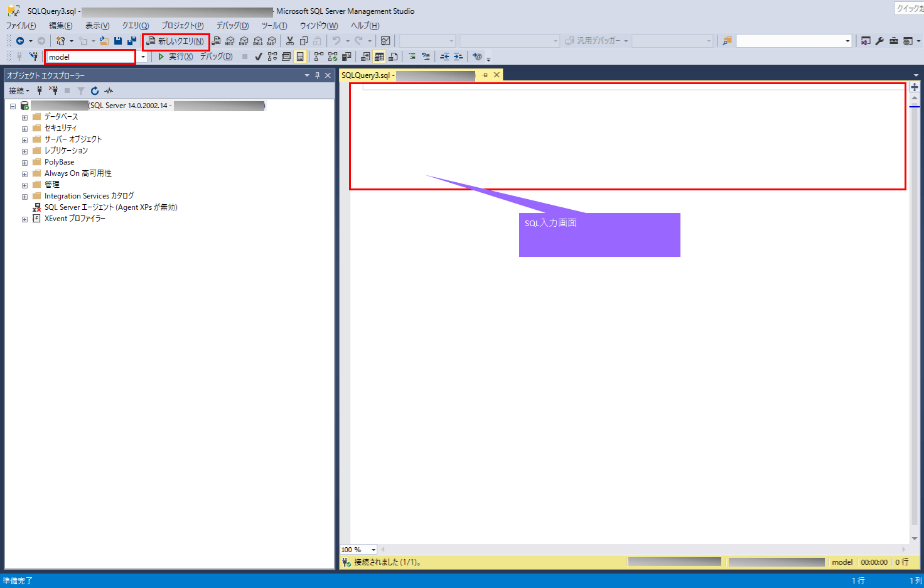Click the disconnect icon in Object Explorer
The image size is (924, 588).
[x=53, y=91]
